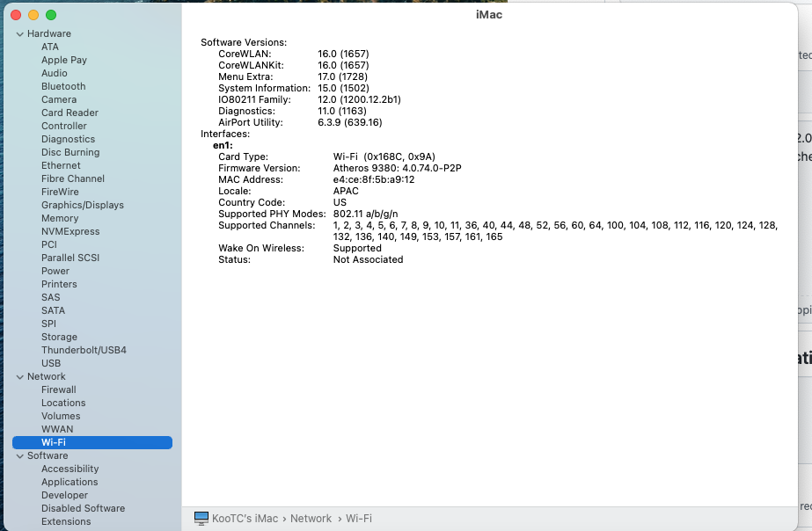The image size is (812, 531).
Task: Select Extensions under Software
Action: point(66,521)
